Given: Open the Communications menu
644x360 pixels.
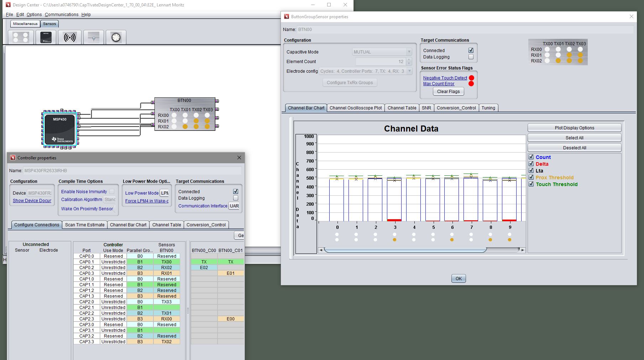Looking at the screenshot, I should tap(62, 14).
